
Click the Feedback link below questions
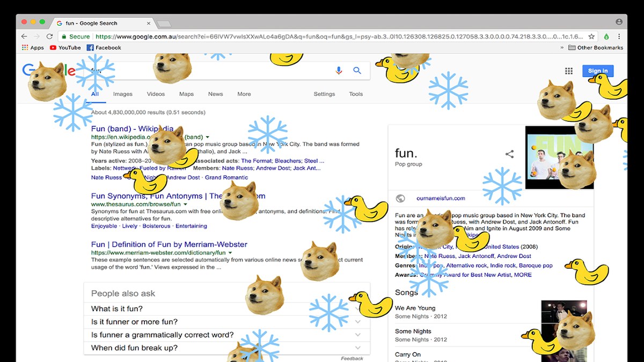pyautogui.click(x=352, y=358)
